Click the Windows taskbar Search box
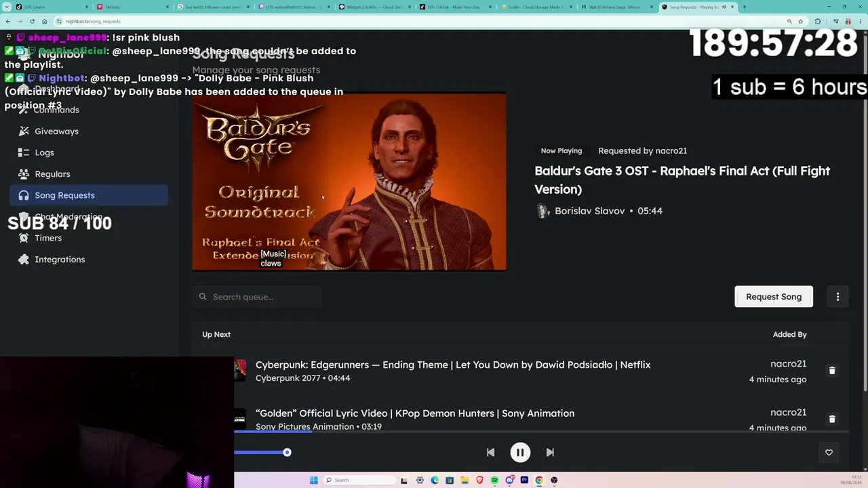The width and height of the screenshot is (868, 488). click(x=358, y=480)
